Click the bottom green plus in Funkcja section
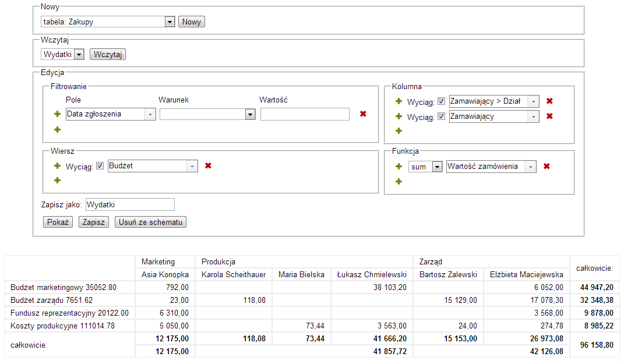 [399, 182]
